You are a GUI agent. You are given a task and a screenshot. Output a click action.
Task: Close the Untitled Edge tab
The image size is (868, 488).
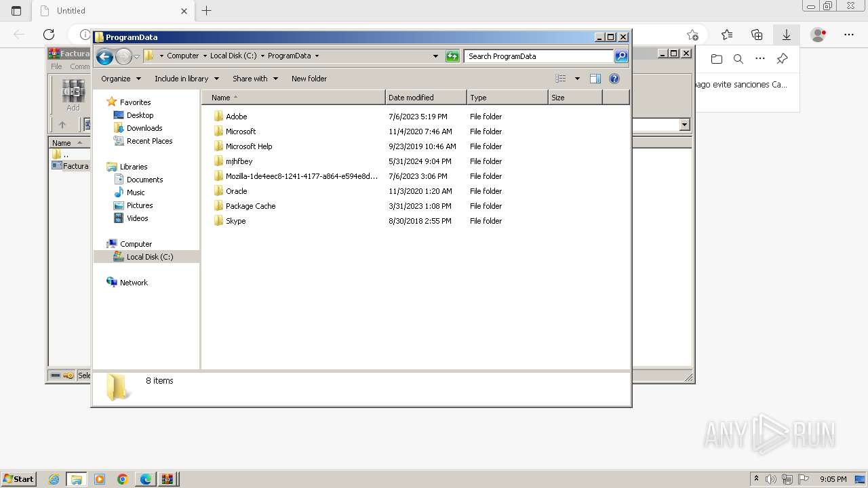coord(184,11)
